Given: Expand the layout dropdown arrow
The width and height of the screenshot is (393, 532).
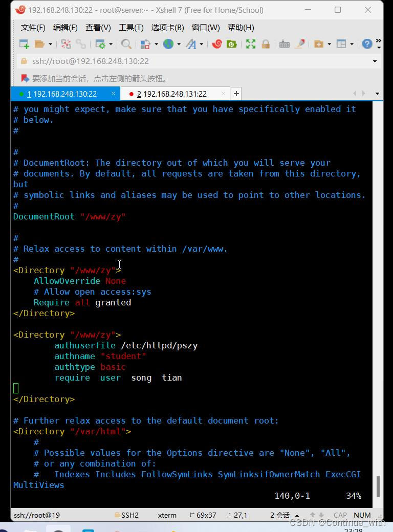Looking at the screenshot, I should pyautogui.click(x=352, y=44).
